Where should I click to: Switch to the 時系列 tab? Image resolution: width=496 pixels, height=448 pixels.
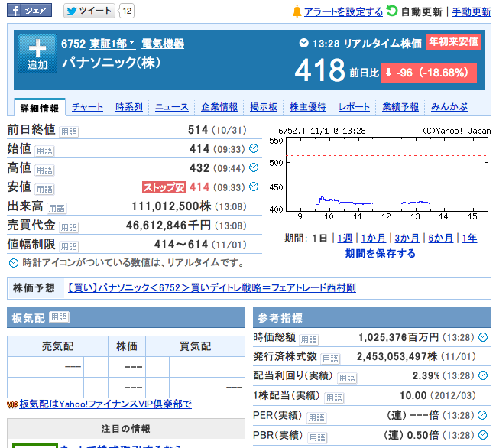click(129, 107)
